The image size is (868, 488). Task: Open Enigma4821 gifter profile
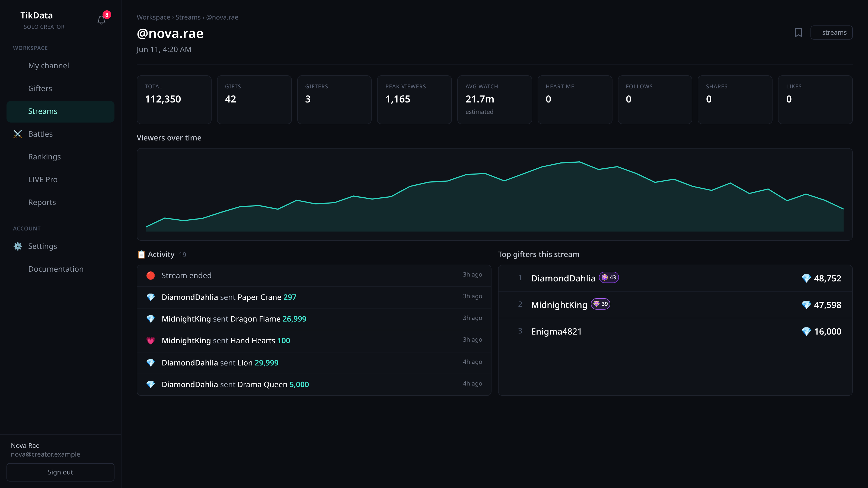675,331
